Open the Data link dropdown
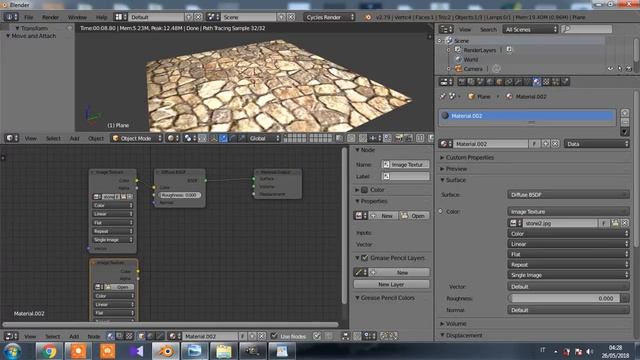This screenshot has height=360, width=640. click(596, 144)
